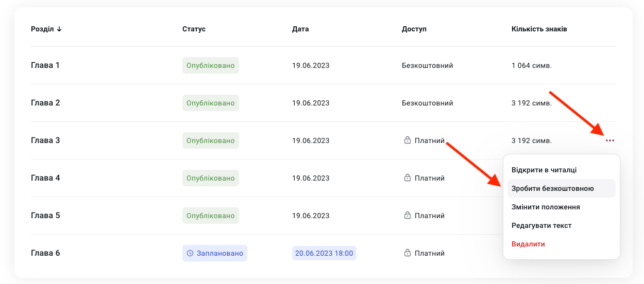
Task: Click the 19.06.2023 date in Глава 3 row
Action: (311, 140)
